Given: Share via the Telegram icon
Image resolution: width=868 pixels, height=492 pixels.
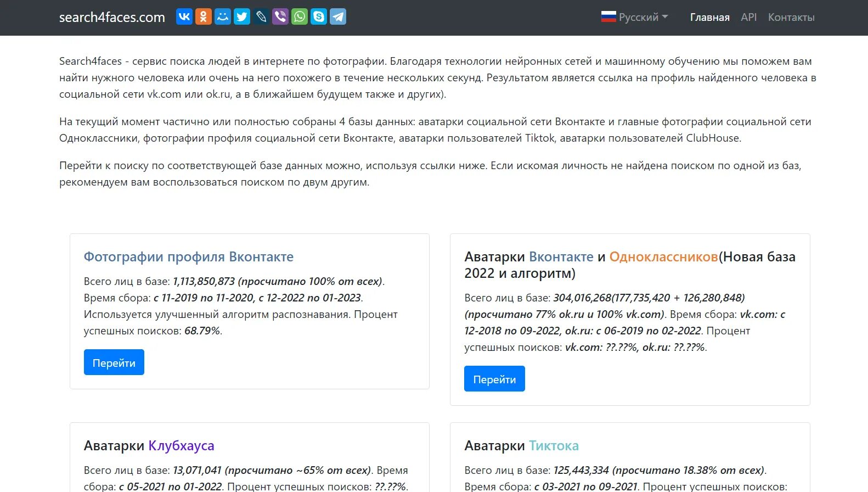Looking at the screenshot, I should 338,16.
